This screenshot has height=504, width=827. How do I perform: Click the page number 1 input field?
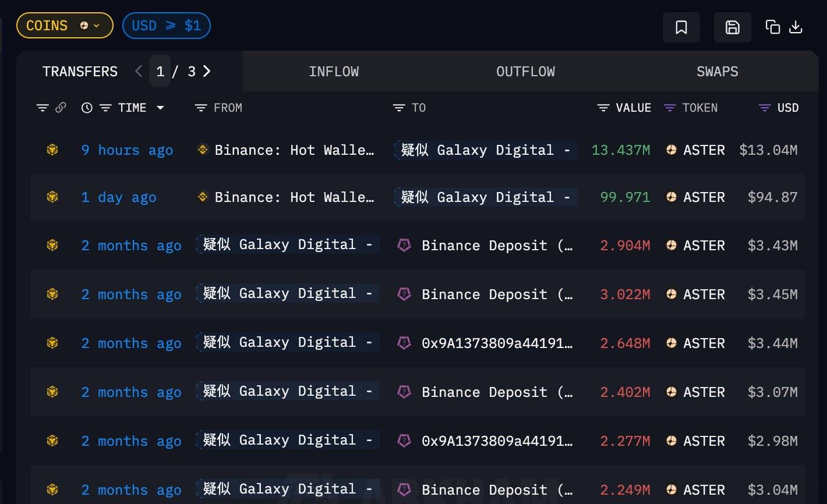coord(160,72)
